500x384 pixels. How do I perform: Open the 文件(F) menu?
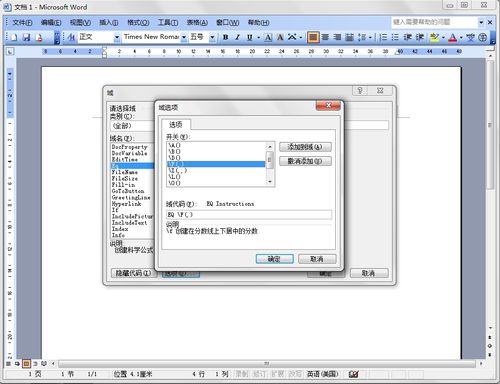click(x=22, y=22)
